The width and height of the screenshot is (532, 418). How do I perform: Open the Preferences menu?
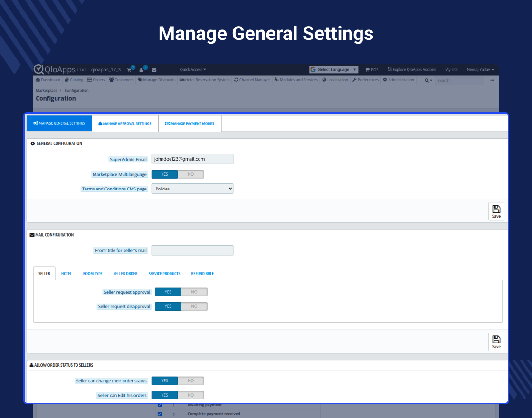365,80
